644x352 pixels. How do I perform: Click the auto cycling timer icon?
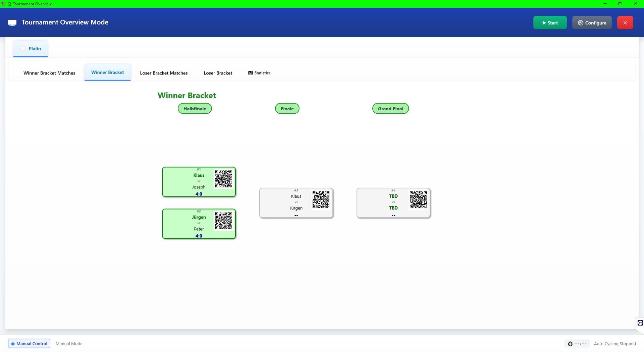570,344
